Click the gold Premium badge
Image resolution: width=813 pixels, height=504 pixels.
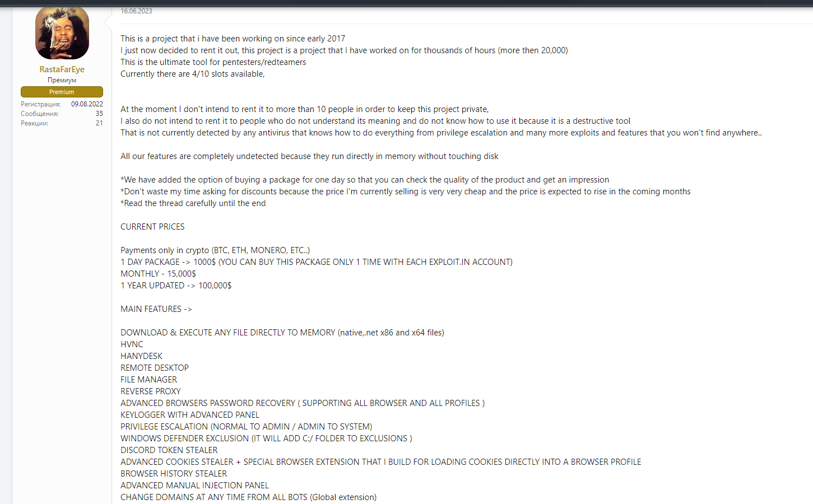point(62,92)
